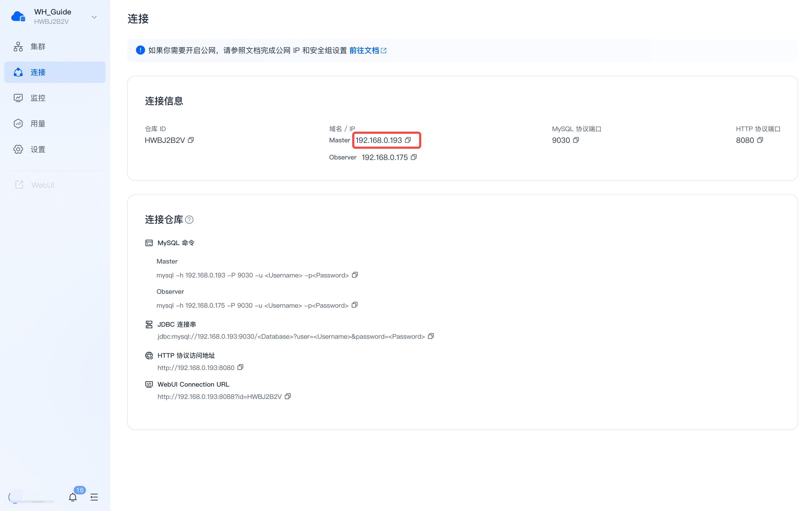Copy the Master mysql command
Viewport: 812px width, 511px height.
coord(355,275)
